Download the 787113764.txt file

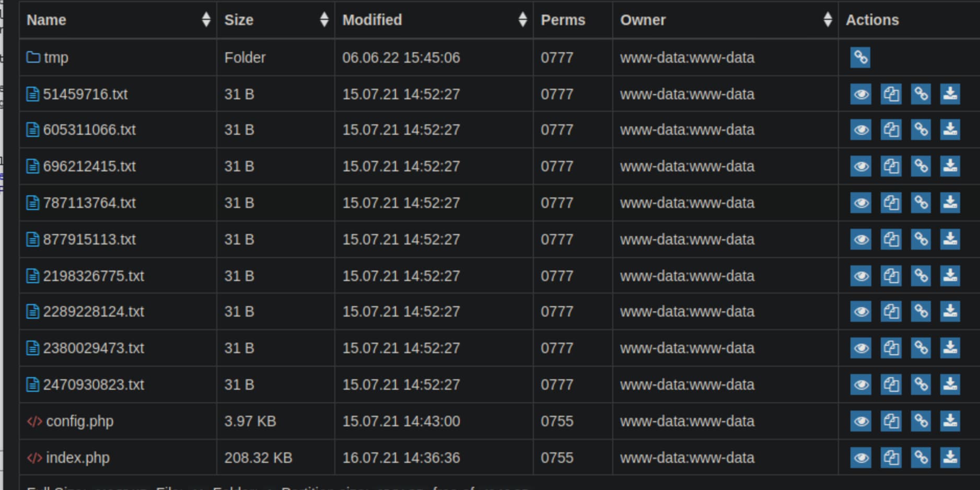[950, 203]
